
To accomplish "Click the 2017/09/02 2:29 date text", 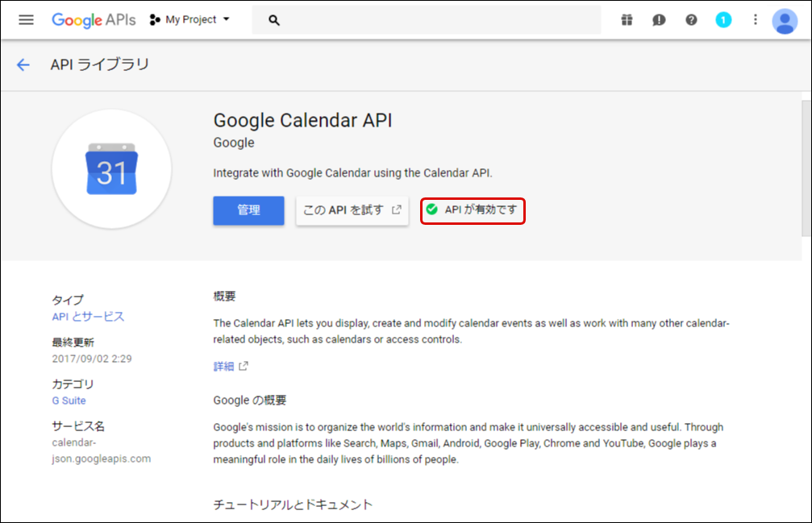I will coord(92,359).
